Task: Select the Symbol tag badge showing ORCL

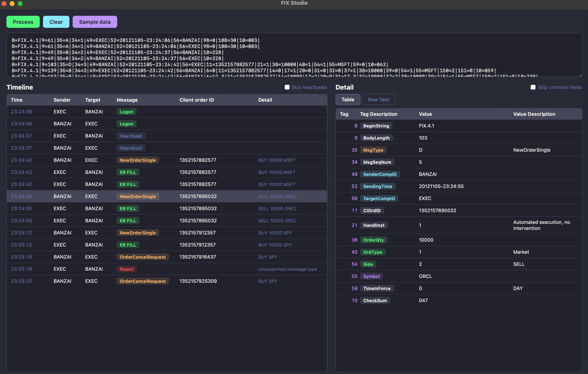Action: (371, 276)
